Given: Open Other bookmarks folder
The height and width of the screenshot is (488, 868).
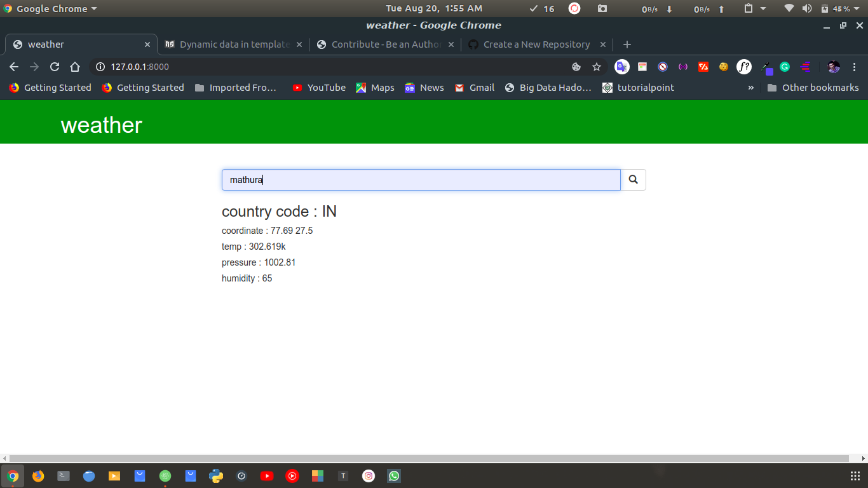Looking at the screenshot, I should [813, 88].
